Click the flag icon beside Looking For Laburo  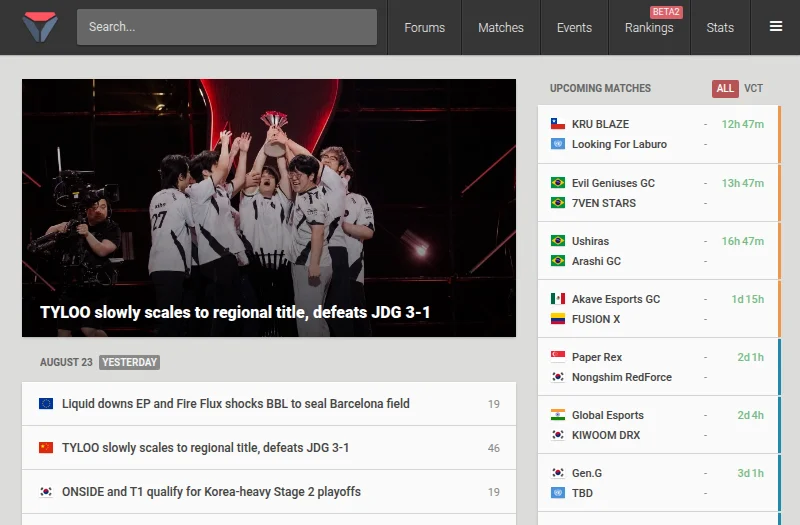coord(558,144)
